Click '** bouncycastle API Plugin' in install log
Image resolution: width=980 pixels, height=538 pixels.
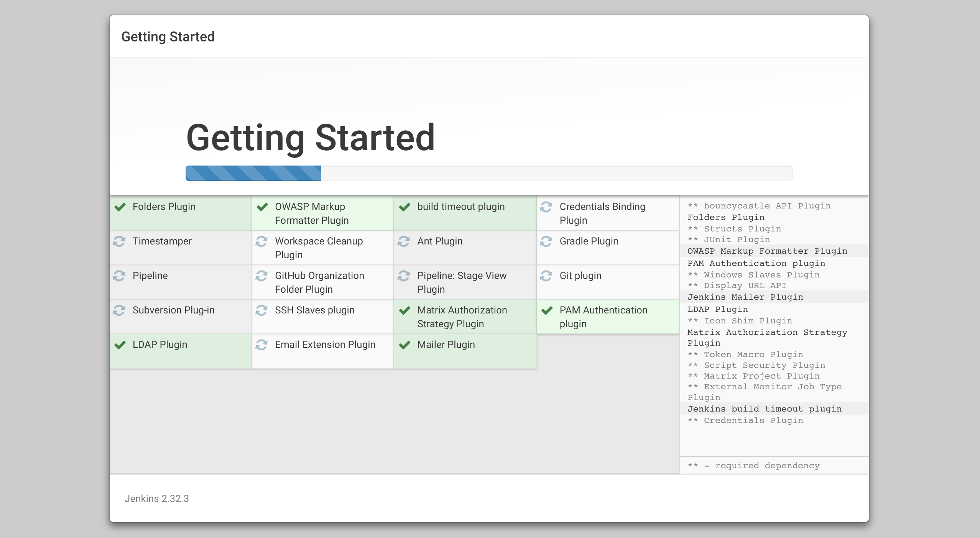[759, 206]
